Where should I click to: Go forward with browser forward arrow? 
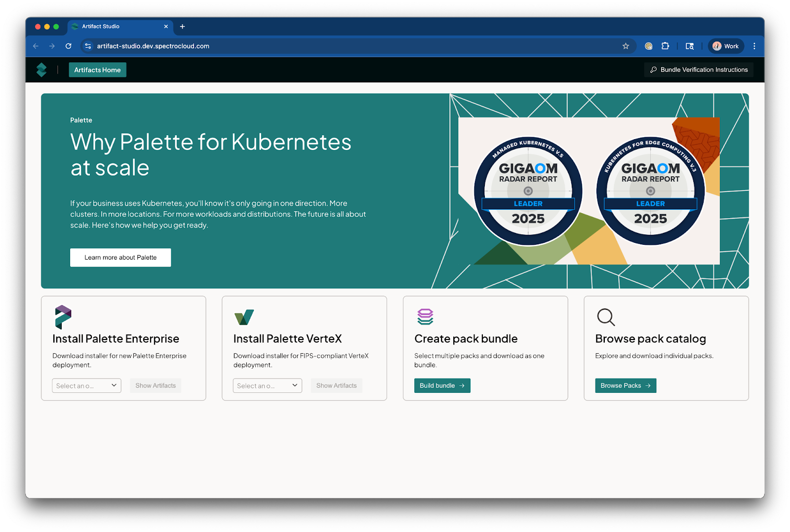pyautogui.click(x=52, y=46)
